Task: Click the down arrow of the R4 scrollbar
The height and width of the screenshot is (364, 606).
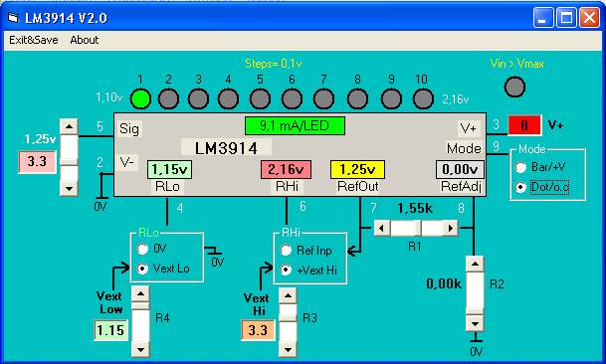Action: coord(140,349)
